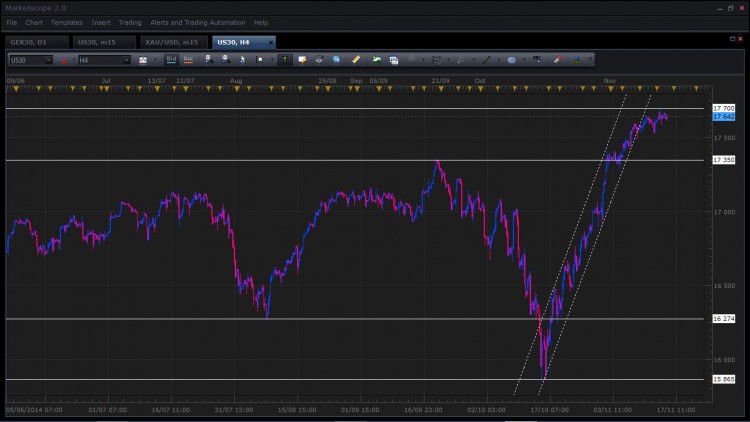Open Alerts and Trading Automation menu

point(198,22)
